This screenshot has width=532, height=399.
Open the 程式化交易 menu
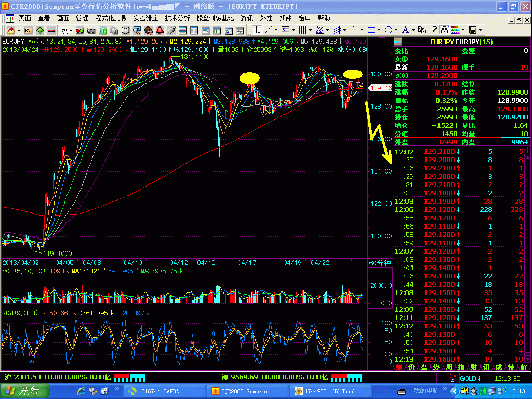tap(111, 18)
